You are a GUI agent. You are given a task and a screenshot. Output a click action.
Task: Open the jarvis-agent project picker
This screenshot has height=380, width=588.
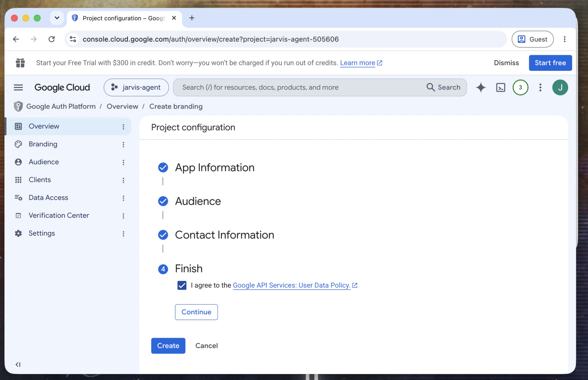[x=136, y=87]
